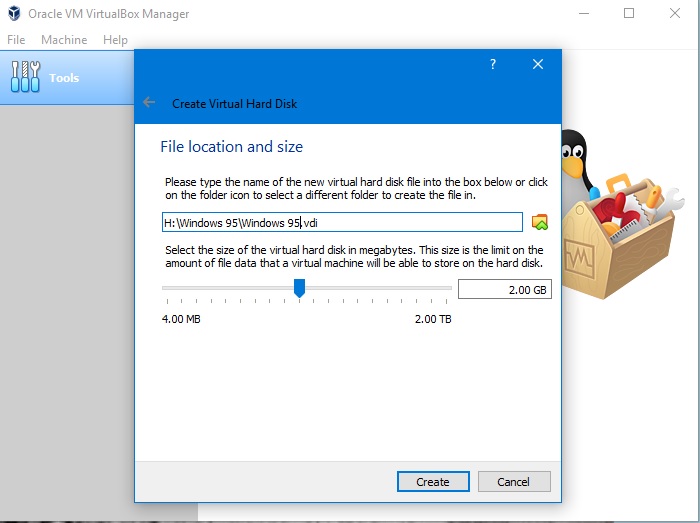This screenshot has width=700, height=523.
Task: Click the Create button
Action: point(433,482)
